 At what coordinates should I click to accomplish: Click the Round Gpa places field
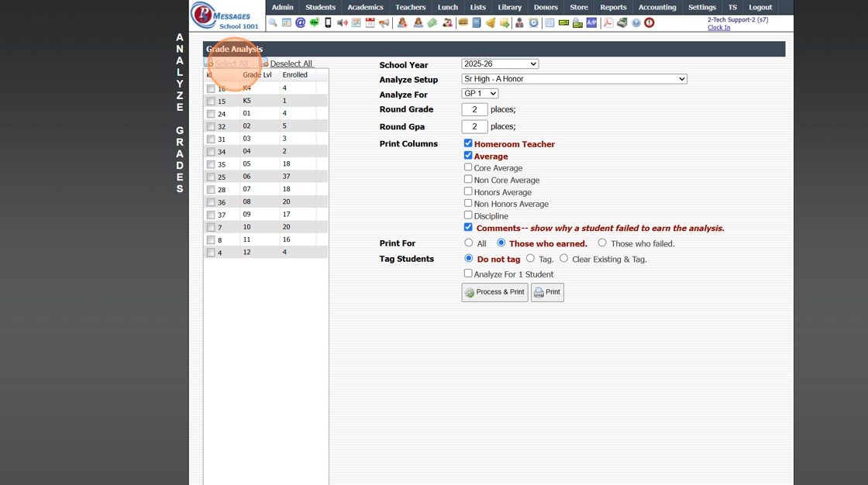point(474,127)
